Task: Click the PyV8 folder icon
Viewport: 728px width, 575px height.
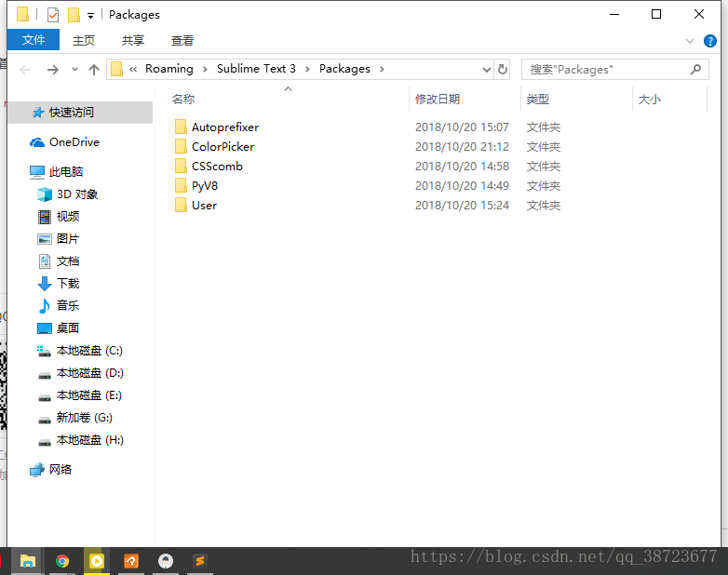Action: tap(181, 185)
